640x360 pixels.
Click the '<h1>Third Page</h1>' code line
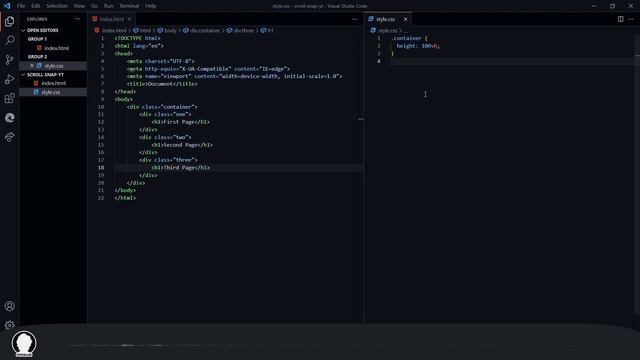[180, 168]
